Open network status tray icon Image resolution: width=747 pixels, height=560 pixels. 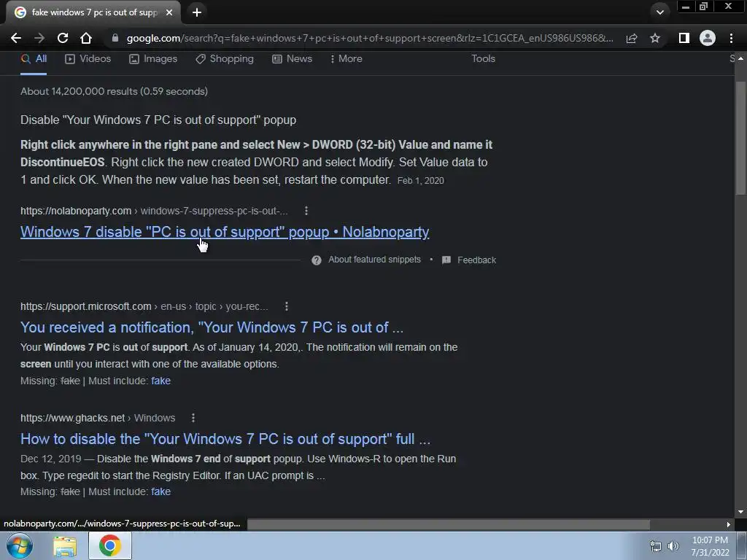click(x=656, y=546)
